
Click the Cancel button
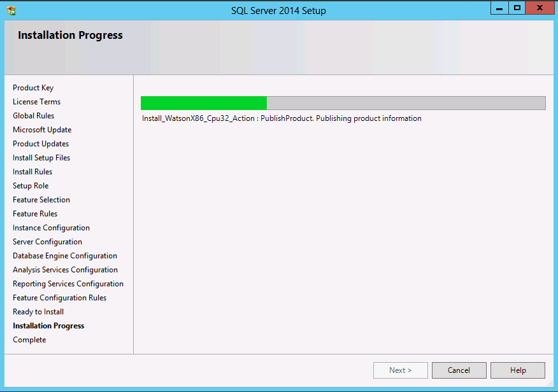pyautogui.click(x=459, y=370)
